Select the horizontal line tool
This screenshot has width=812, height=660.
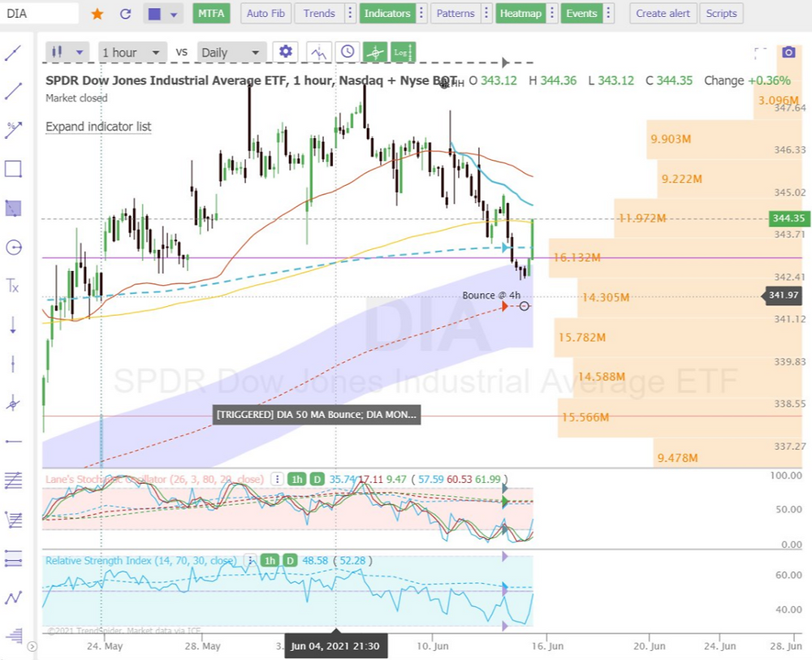pyautogui.click(x=14, y=442)
